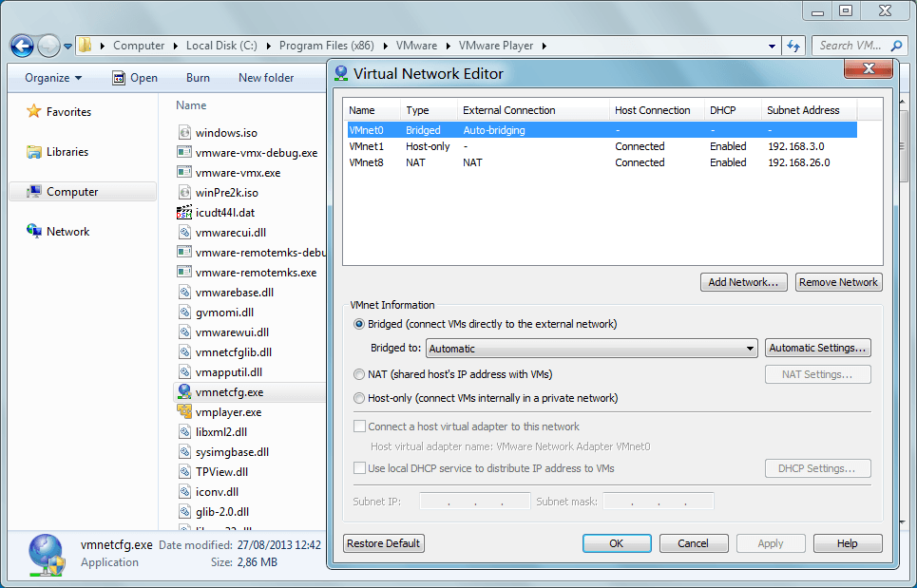Screen dimensions: 917x588
Task: Click the Add Network button
Action: 743,282
